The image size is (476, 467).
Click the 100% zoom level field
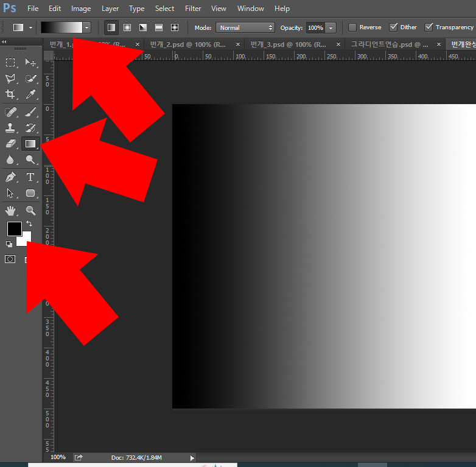[58, 457]
